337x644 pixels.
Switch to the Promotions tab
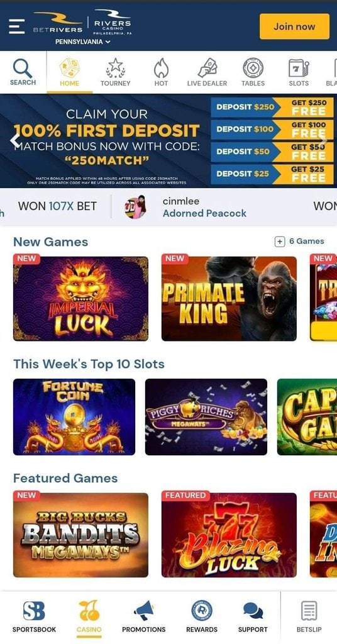[144, 616]
